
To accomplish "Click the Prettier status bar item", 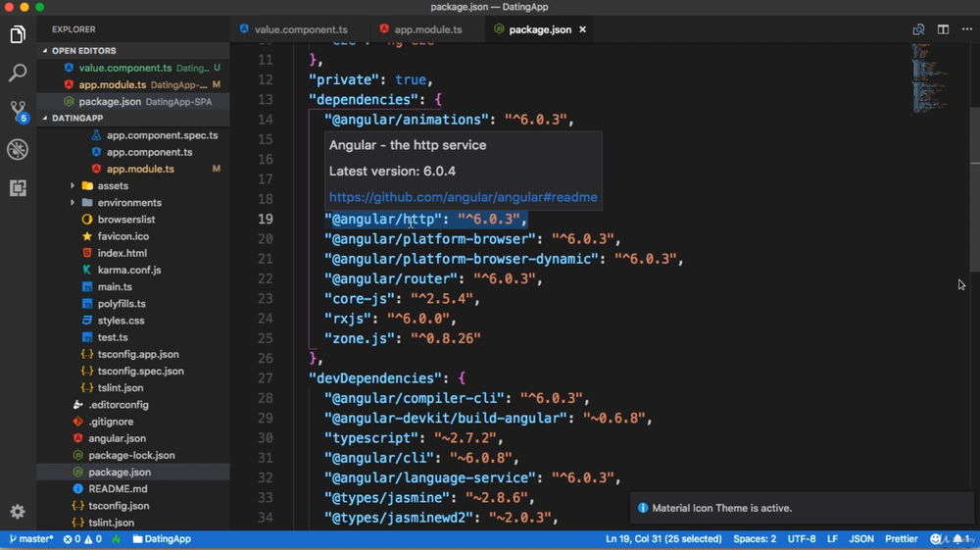I will click(x=902, y=539).
